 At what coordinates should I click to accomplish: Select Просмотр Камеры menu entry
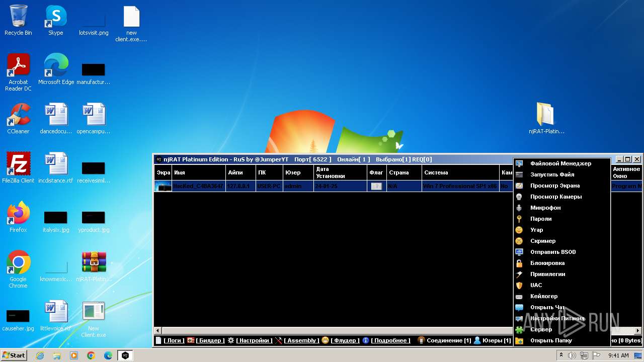tap(561, 197)
